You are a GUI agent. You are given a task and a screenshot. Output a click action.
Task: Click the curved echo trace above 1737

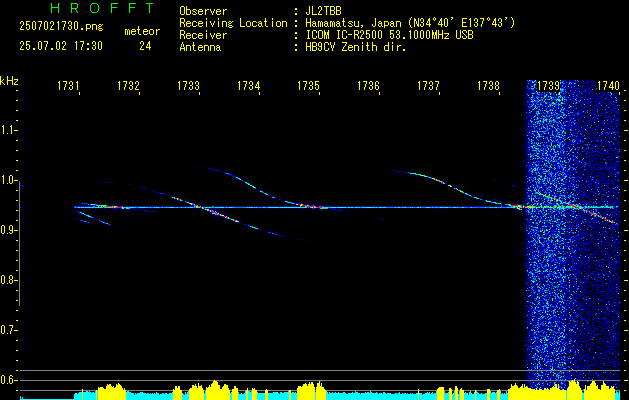(x=449, y=187)
